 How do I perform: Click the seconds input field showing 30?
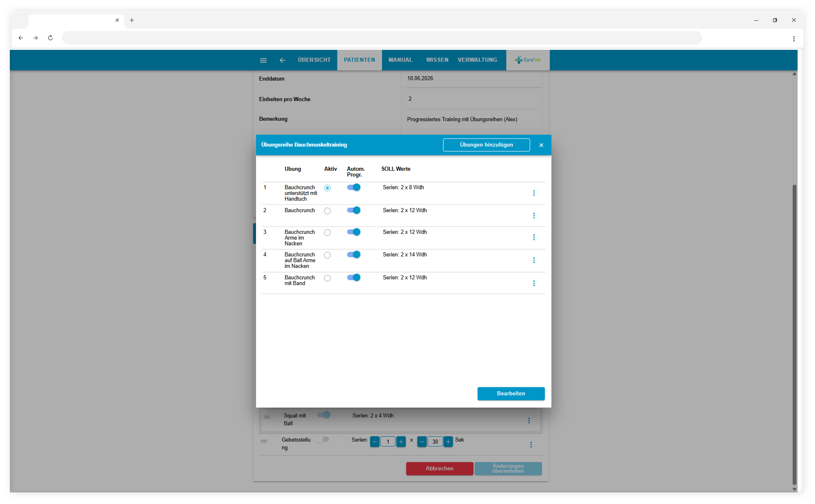(435, 442)
